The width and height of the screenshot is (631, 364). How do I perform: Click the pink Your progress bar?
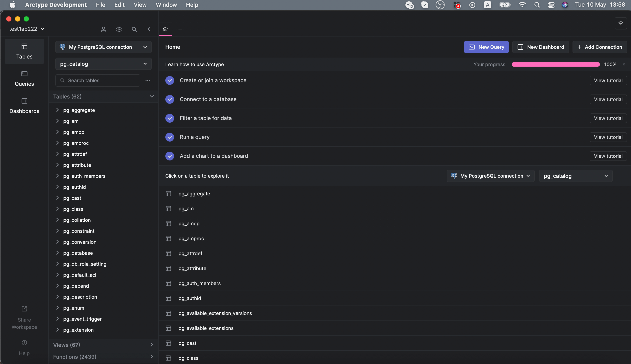(x=556, y=64)
